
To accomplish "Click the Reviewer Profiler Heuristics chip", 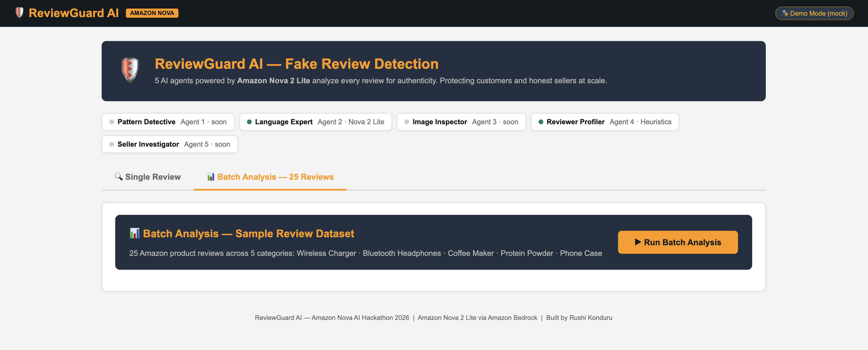I will coord(604,122).
